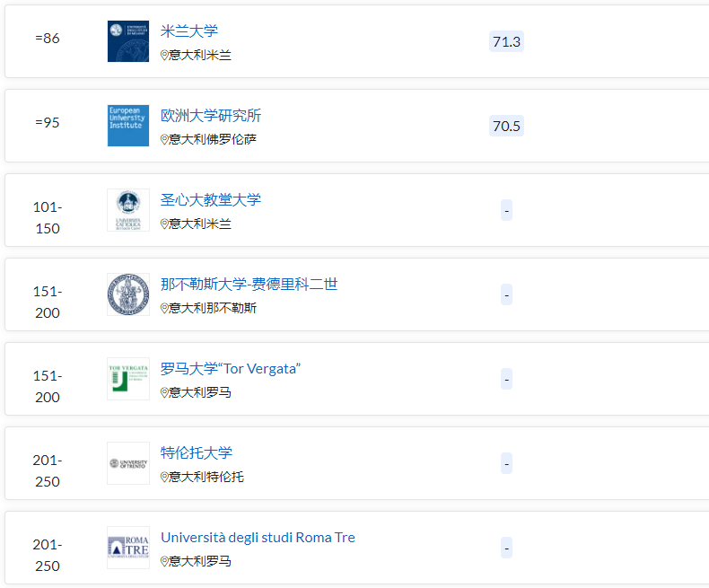Open the Università degli studi Roma Tre link
Screen dimensions: 709x588
tap(258, 538)
